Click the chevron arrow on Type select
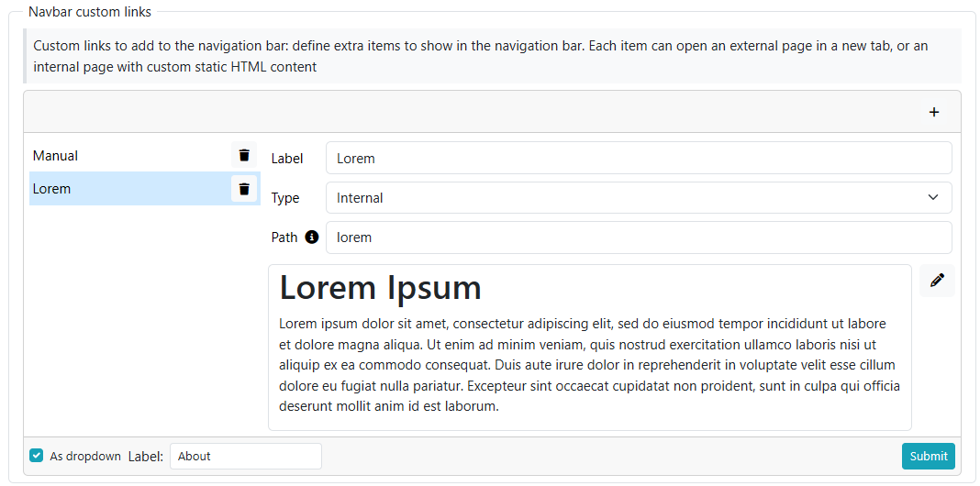The width and height of the screenshot is (980, 486). click(x=933, y=198)
